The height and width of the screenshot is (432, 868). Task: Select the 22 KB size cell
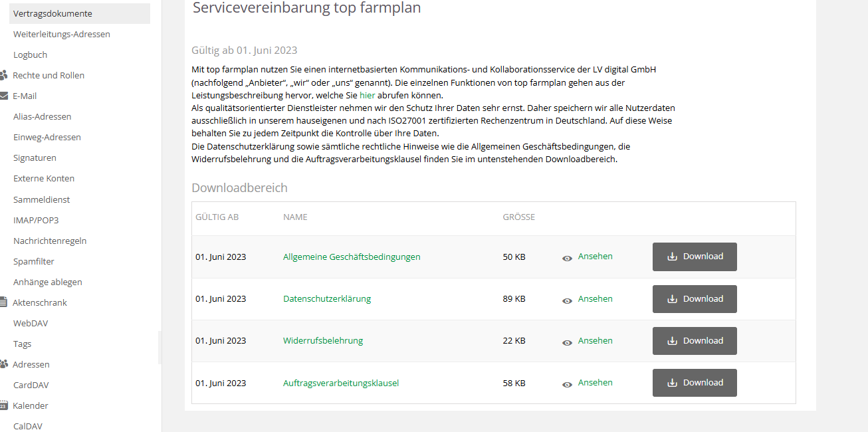[514, 340]
